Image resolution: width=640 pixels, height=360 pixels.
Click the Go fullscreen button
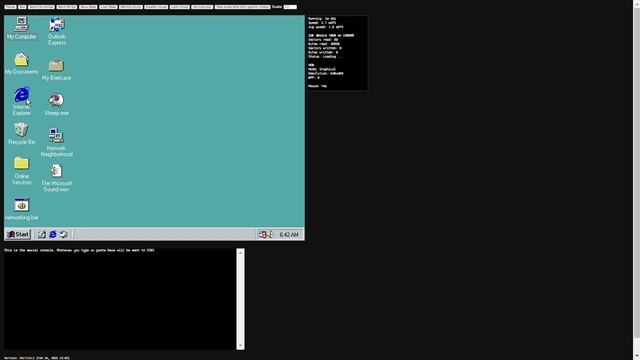click(x=202, y=7)
